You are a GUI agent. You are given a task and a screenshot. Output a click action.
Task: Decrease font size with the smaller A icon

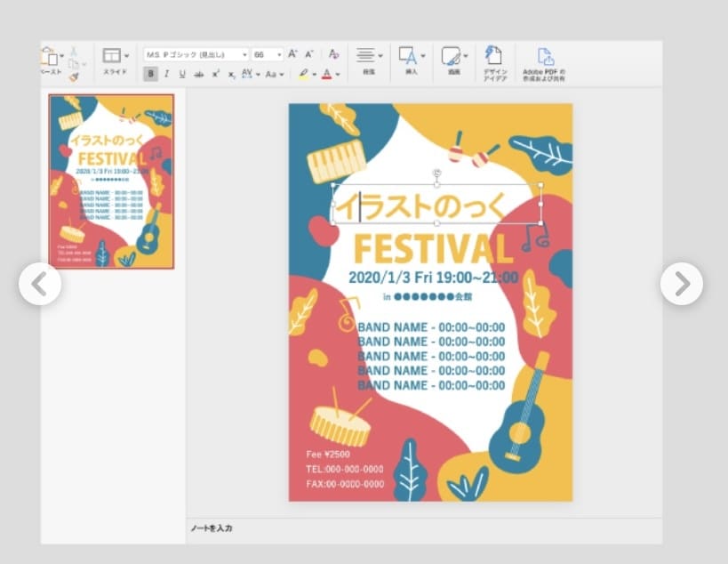[x=309, y=54]
